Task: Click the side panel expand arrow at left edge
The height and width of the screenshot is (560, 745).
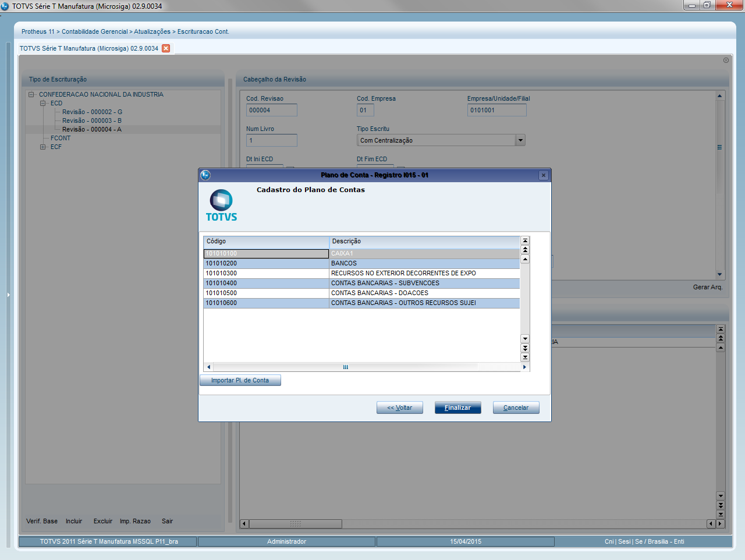Action: point(8,295)
